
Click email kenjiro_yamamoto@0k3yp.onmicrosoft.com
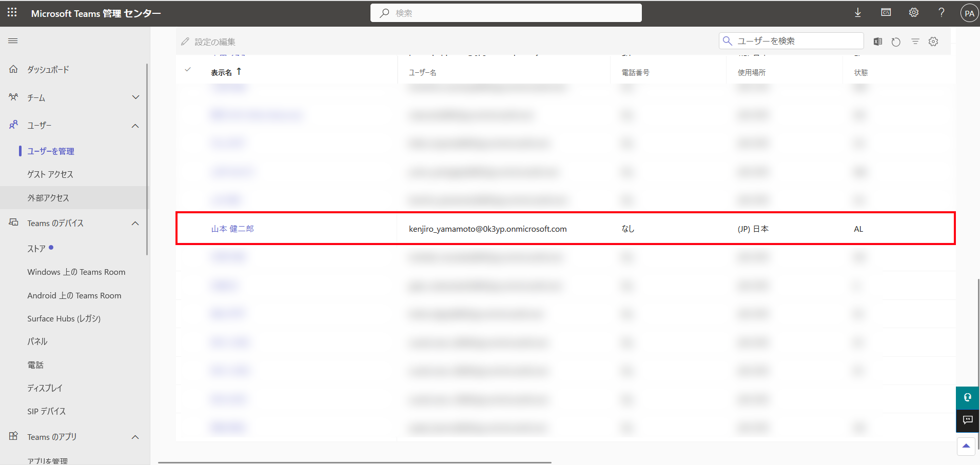point(487,229)
